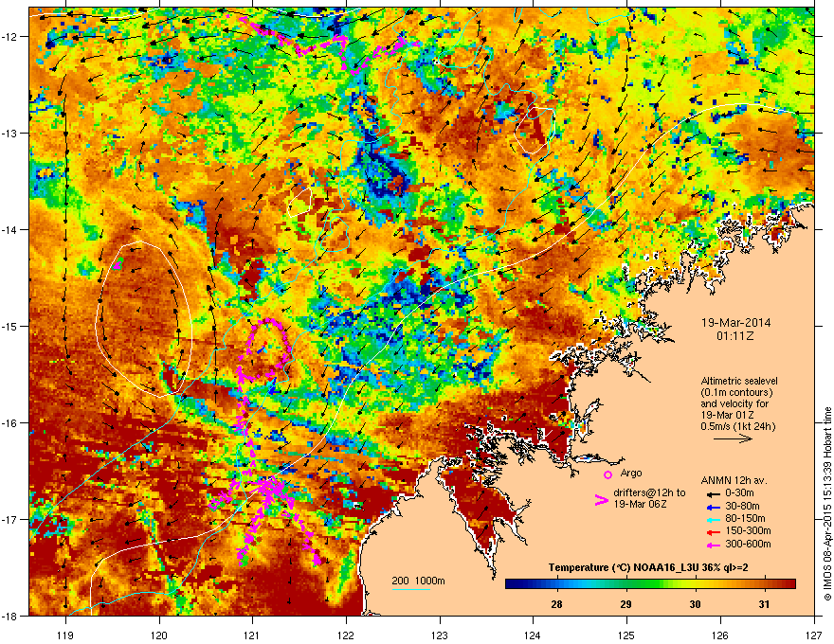The image size is (834, 644).
Task: Click the '30-80m' depth label
Action: tap(742, 506)
